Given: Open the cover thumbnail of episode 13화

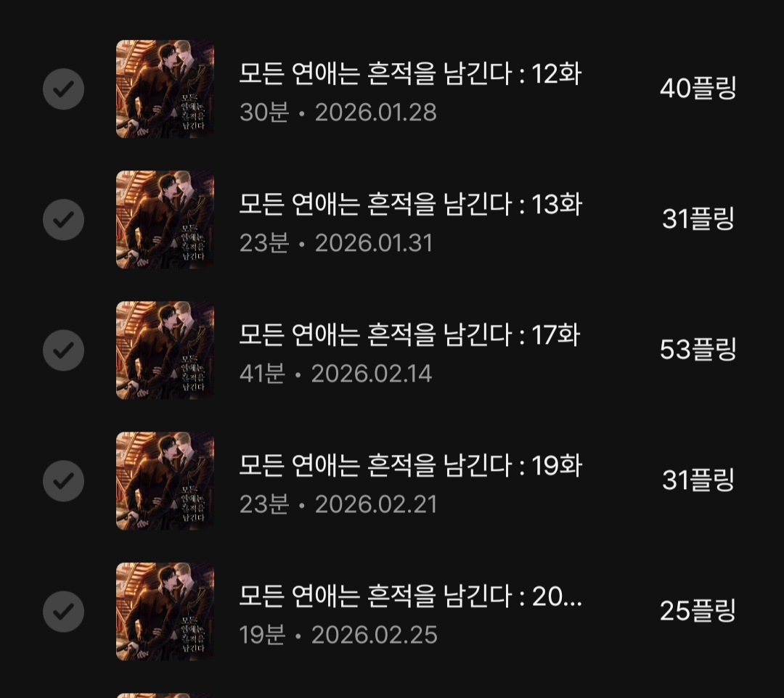Looking at the screenshot, I should tap(165, 220).
